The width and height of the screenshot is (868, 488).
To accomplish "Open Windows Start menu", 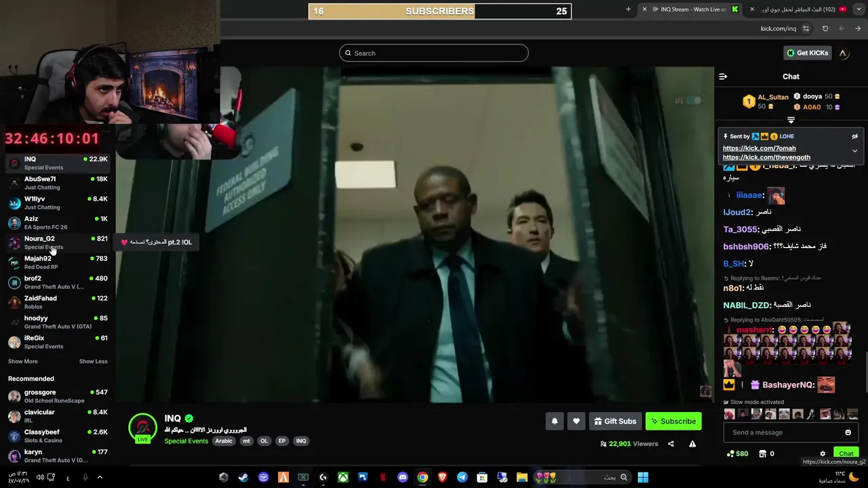I will (643, 477).
